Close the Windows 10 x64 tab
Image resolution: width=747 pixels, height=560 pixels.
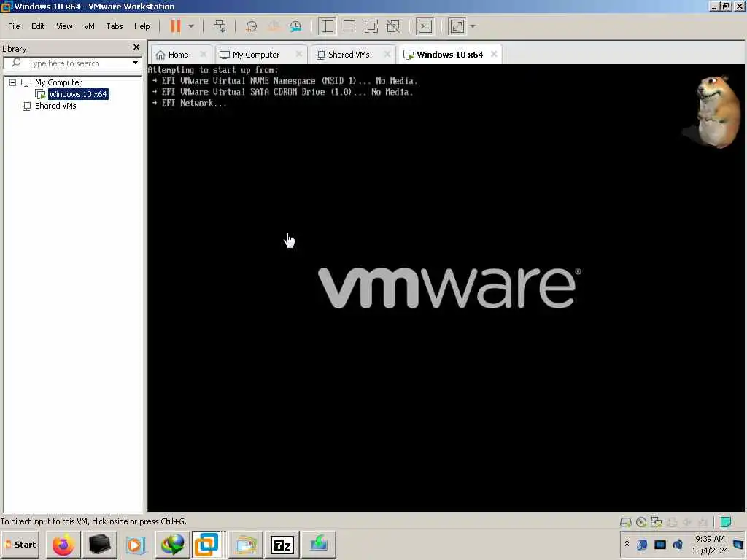[494, 54]
